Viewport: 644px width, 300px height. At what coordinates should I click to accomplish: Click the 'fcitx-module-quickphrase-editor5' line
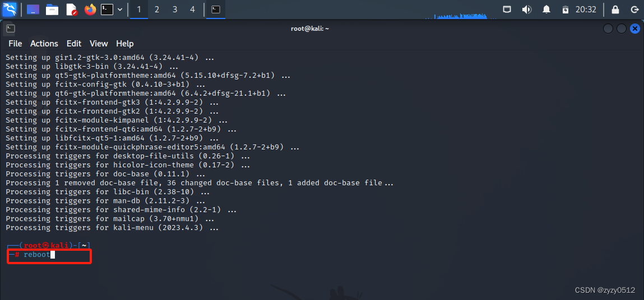click(152, 147)
